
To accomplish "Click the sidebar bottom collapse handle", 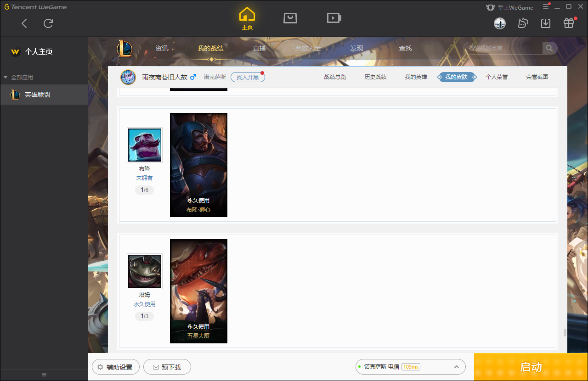I will coord(44,375).
